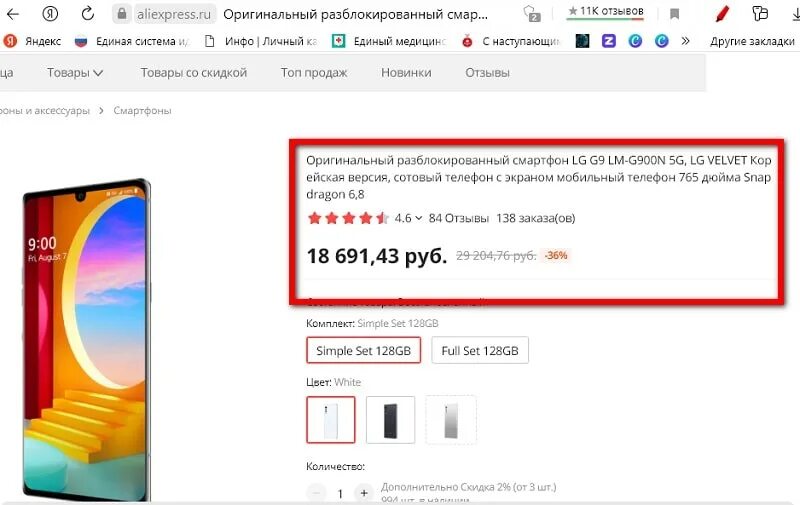
Task: Click the -36% discount badge
Action: tap(556, 256)
